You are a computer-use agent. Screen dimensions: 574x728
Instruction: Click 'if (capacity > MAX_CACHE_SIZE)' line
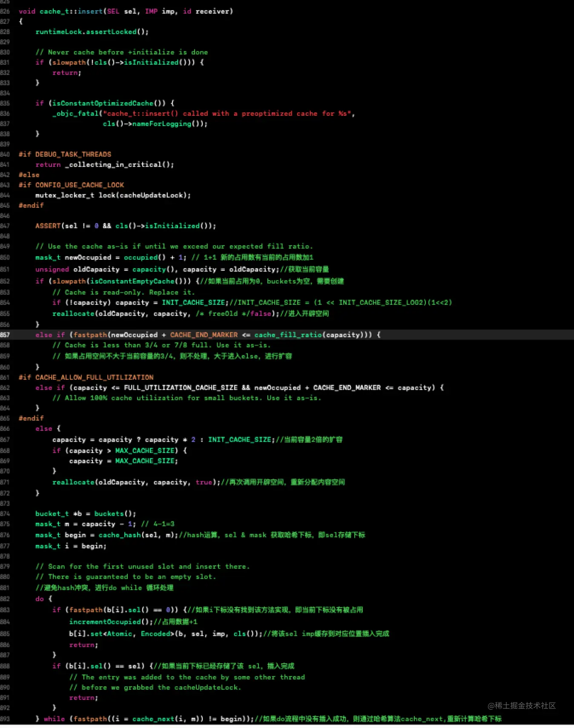[120, 450]
